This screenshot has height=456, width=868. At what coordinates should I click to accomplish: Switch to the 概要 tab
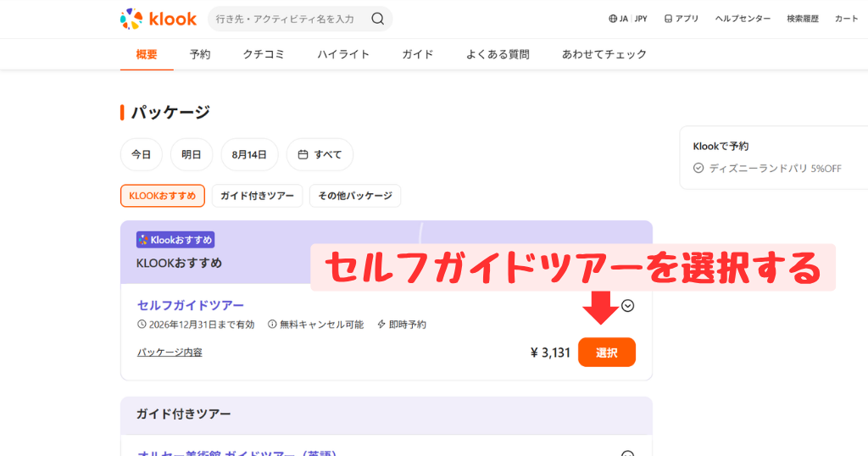click(x=147, y=54)
